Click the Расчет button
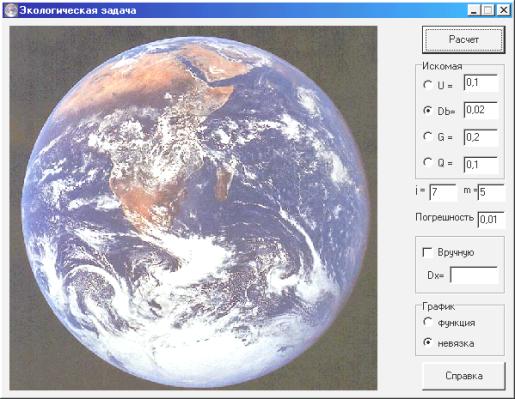Viewport: 515px width, 399px height. [464, 40]
